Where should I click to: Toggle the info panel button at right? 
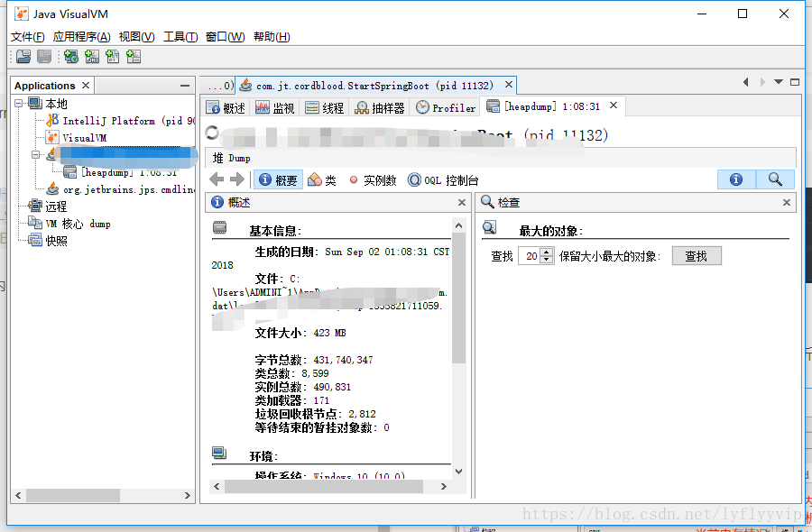736,179
